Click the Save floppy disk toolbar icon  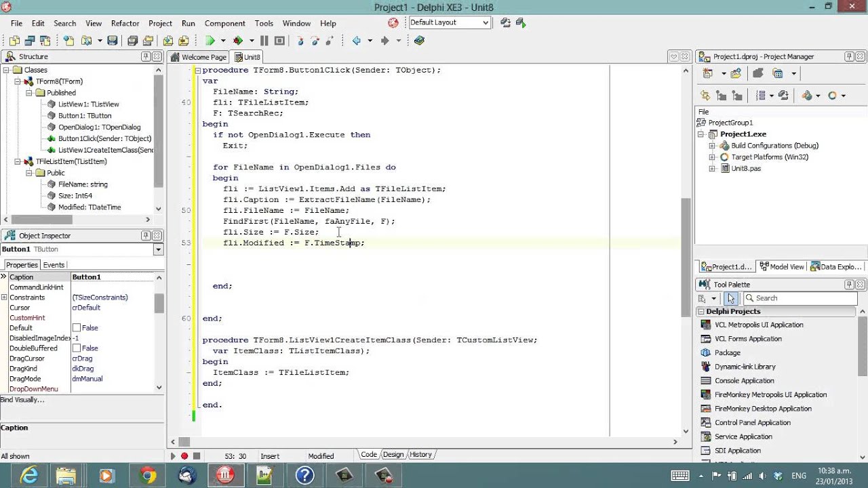pos(112,41)
